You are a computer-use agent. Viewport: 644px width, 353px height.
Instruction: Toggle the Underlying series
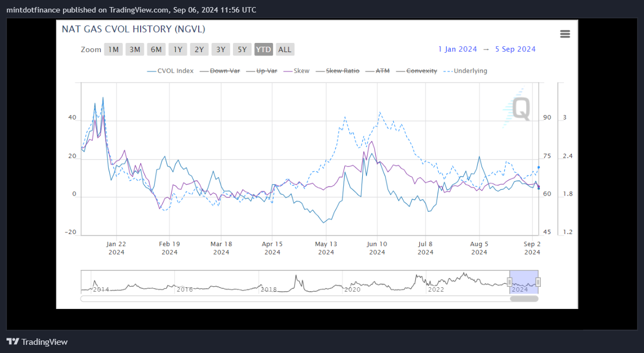[x=465, y=71]
